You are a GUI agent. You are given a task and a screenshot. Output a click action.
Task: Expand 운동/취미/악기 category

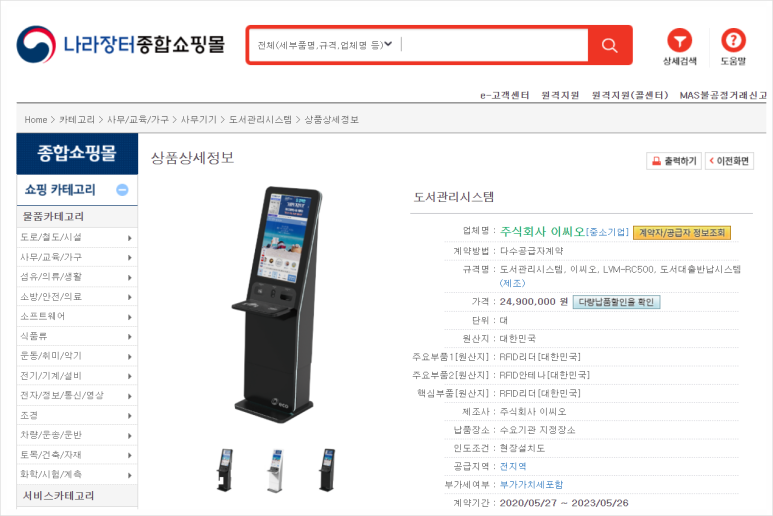pos(77,356)
